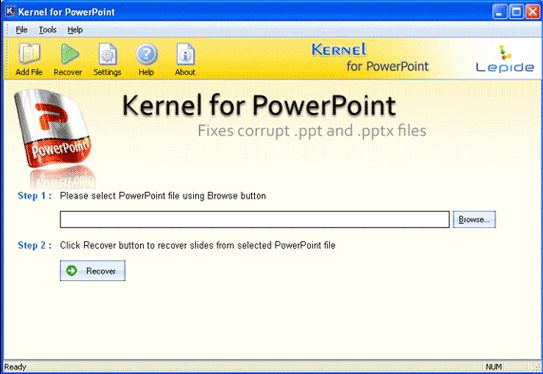The image size is (543, 374).
Task: Click the window title bar text
Action: (66, 12)
